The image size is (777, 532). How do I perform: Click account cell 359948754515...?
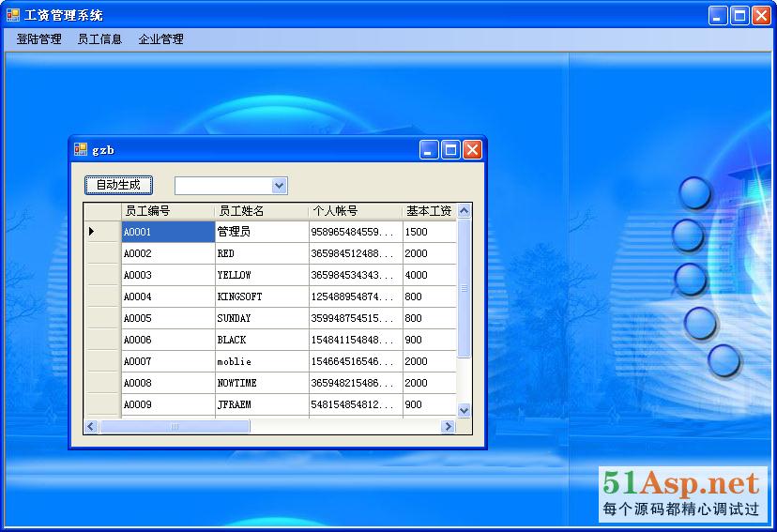click(x=356, y=318)
